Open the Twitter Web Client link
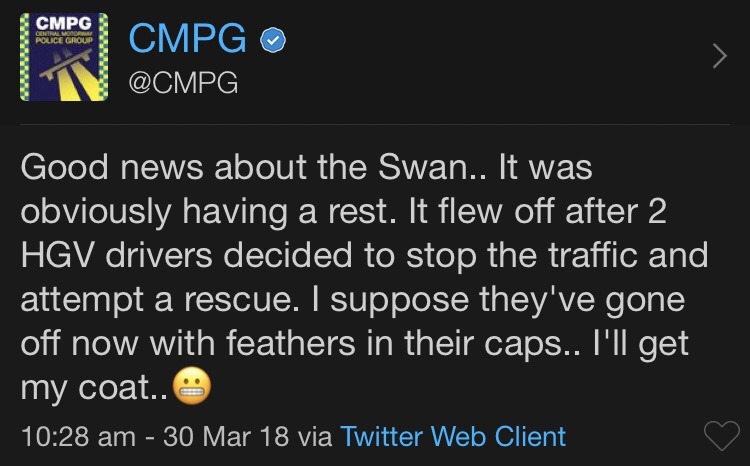The height and width of the screenshot is (466, 750). [x=452, y=436]
